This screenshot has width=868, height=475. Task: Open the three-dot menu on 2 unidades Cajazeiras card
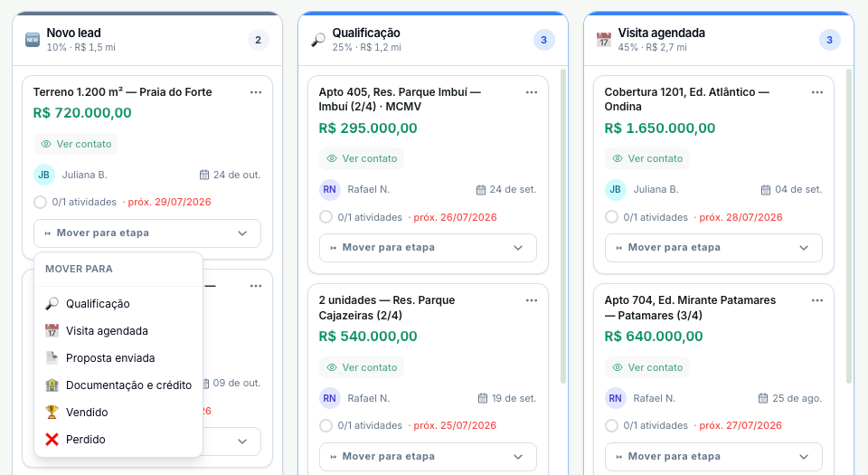(532, 300)
